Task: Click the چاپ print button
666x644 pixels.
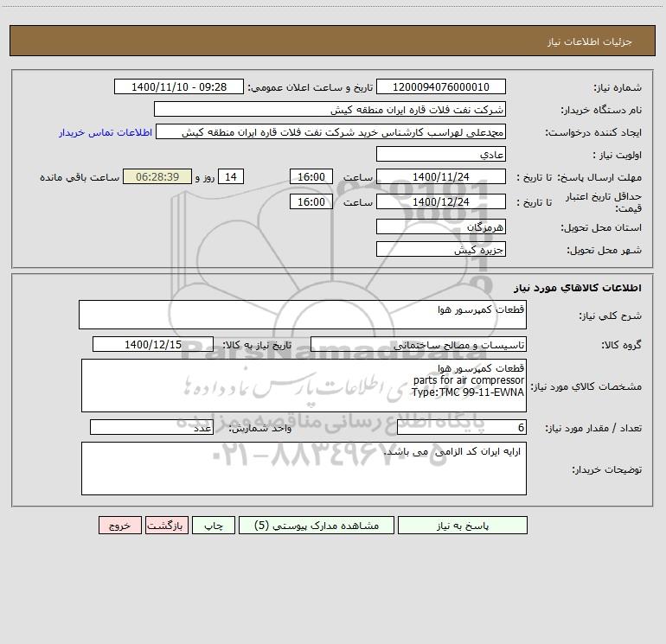Action: point(214,525)
